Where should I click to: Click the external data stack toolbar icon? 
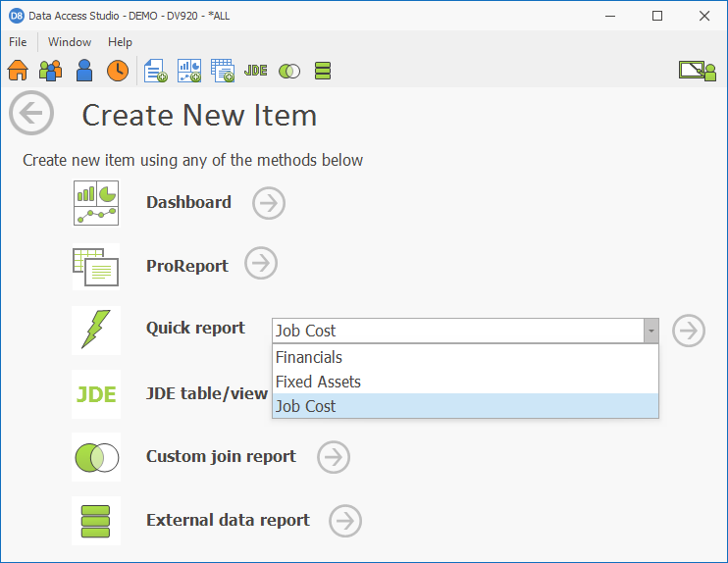[x=323, y=71]
